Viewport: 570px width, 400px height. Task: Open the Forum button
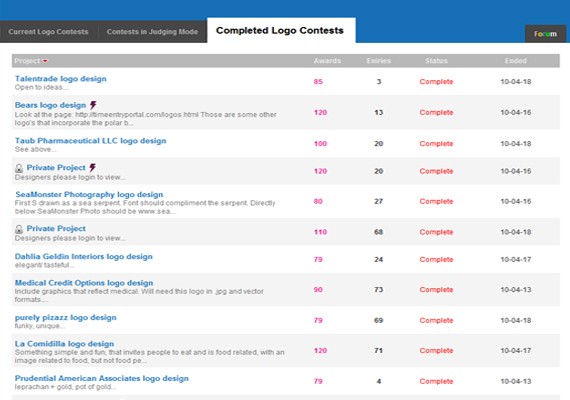click(x=545, y=34)
